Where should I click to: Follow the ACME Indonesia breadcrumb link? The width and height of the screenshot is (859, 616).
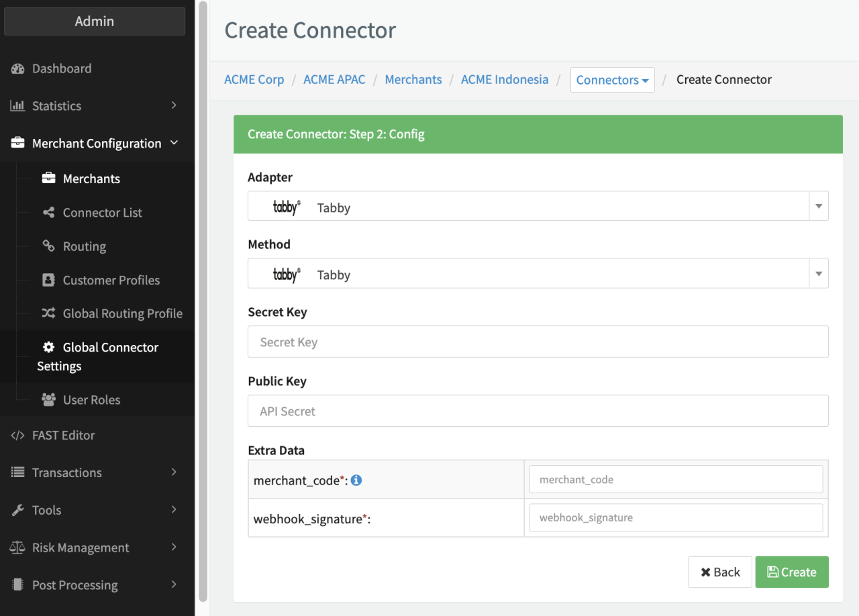[504, 79]
